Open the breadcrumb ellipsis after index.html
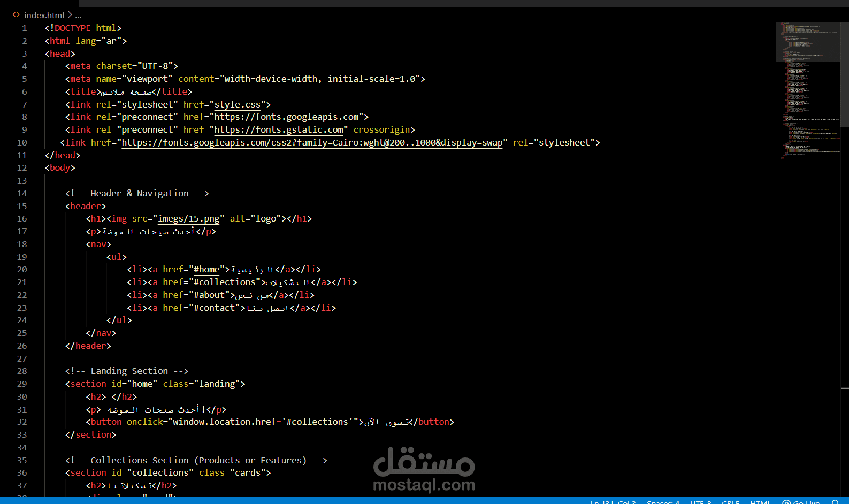849x504 pixels. (78, 16)
